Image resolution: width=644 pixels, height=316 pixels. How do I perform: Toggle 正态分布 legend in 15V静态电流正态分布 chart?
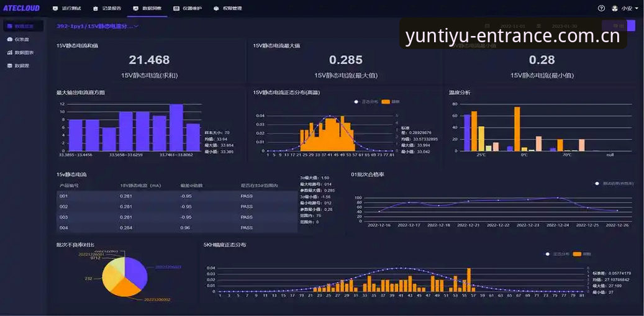click(366, 101)
